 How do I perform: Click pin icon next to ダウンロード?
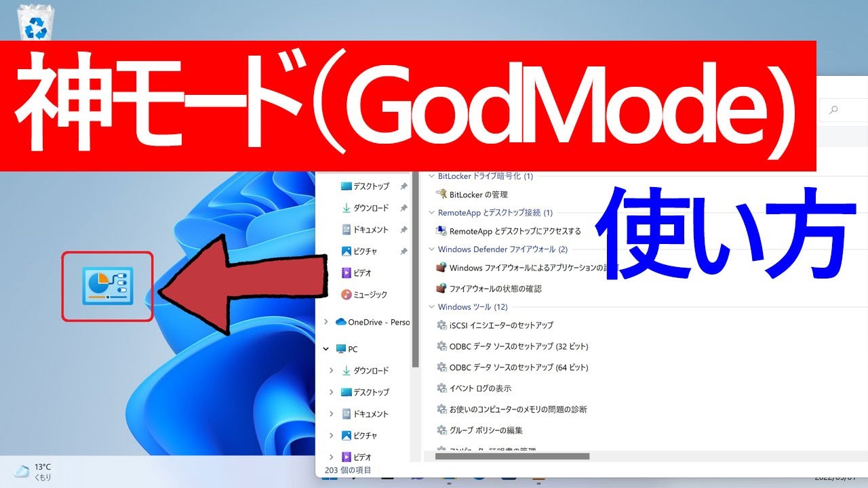pos(403,208)
